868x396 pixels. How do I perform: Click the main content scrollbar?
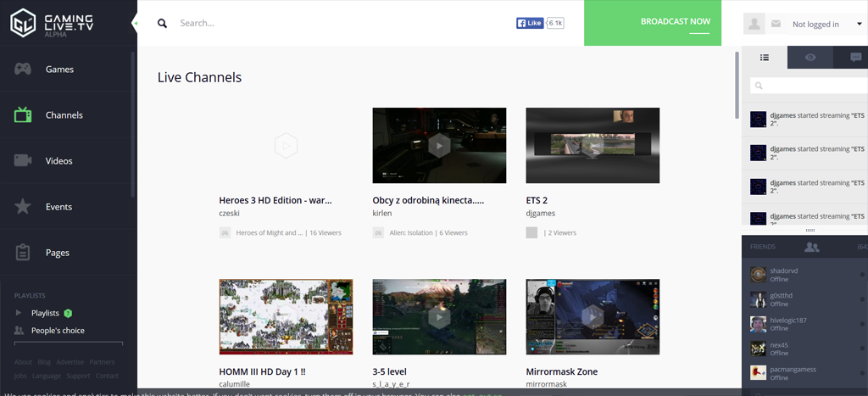coord(737,85)
